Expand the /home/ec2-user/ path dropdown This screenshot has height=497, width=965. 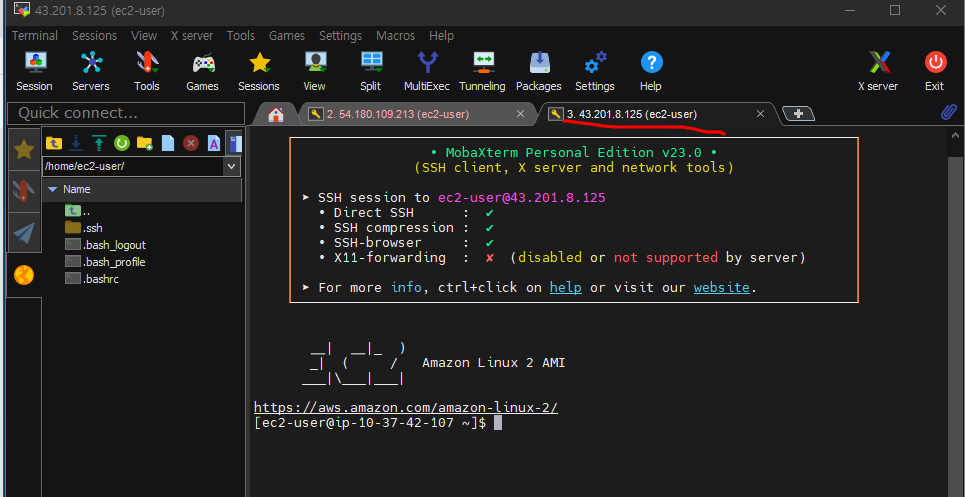[232, 166]
